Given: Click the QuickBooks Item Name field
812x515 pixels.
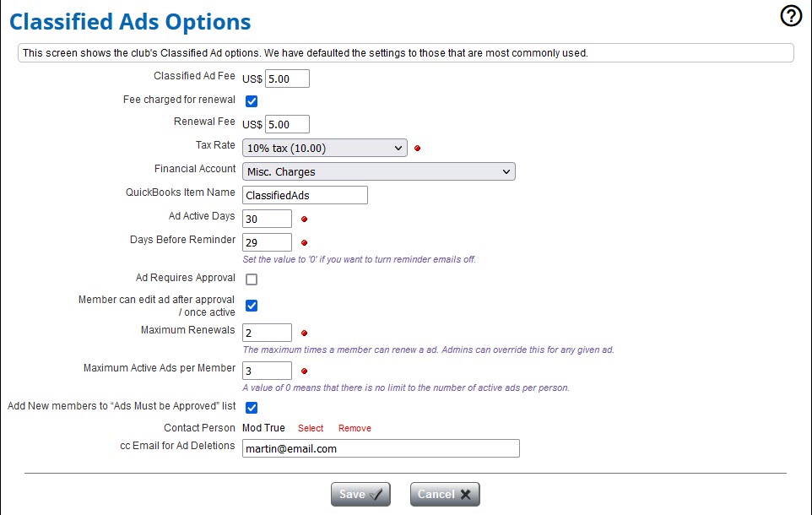Looking at the screenshot, I should (305, 195).
